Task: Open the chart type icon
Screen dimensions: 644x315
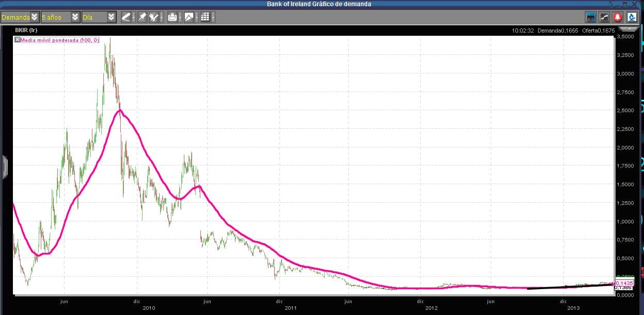Action: (x=189, y=17)
